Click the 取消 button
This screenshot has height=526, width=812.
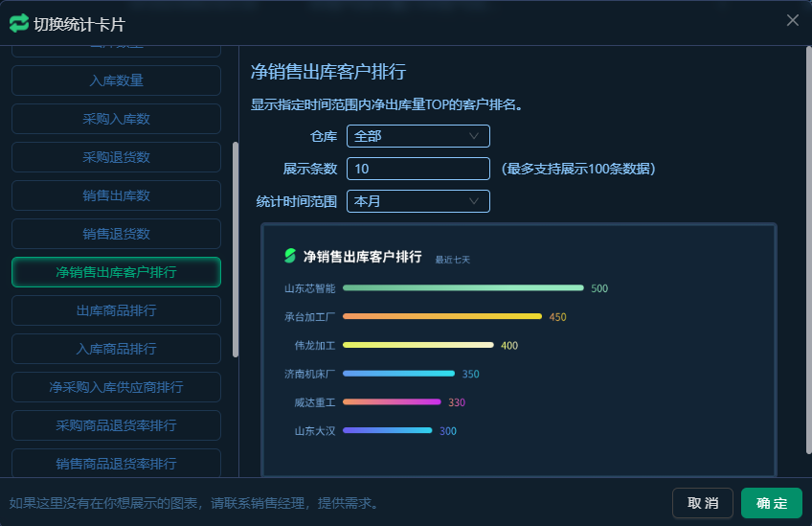(703, 503)
